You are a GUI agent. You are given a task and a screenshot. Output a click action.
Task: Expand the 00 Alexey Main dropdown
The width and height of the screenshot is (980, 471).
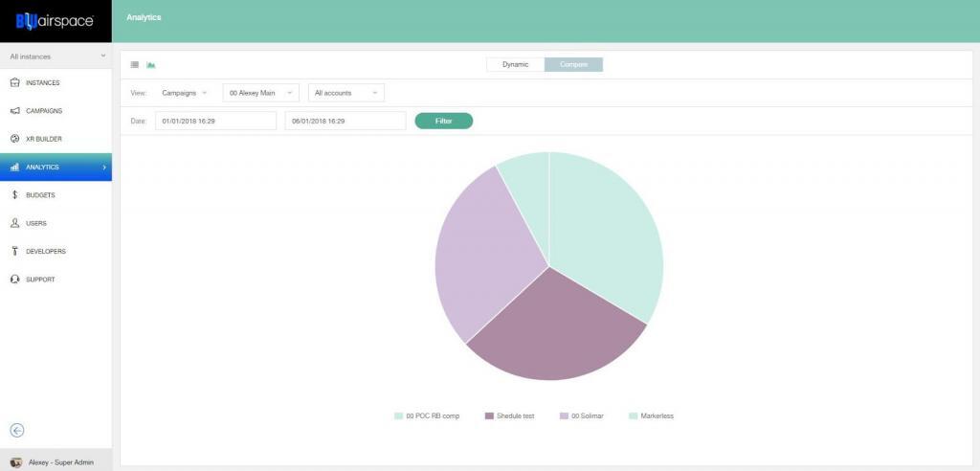pyautogui.click(x=260, y=93)
